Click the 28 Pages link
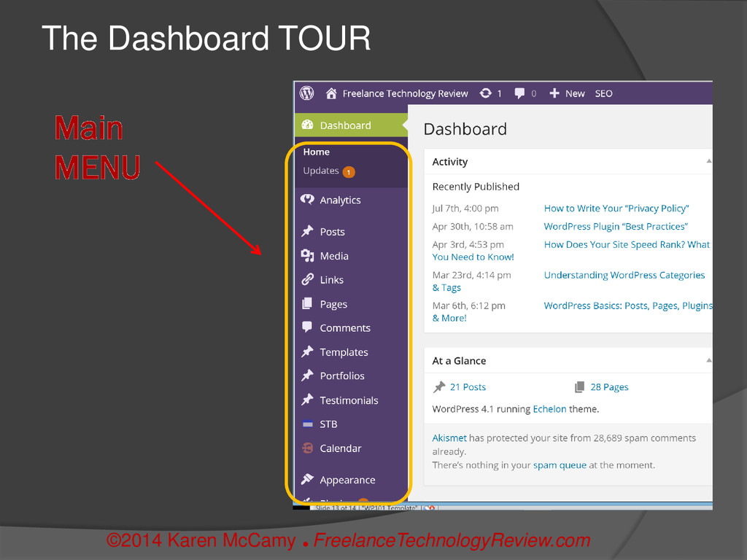Image resolution: width=747 pixels, height=560 pixels. (x=609, y=387)
